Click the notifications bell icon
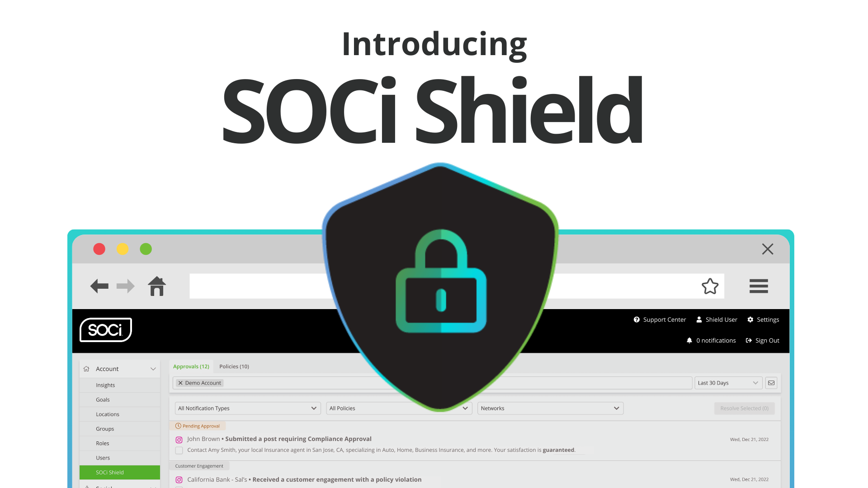The width and height of the screenshot is (868, 488). (x=690, y=340)
